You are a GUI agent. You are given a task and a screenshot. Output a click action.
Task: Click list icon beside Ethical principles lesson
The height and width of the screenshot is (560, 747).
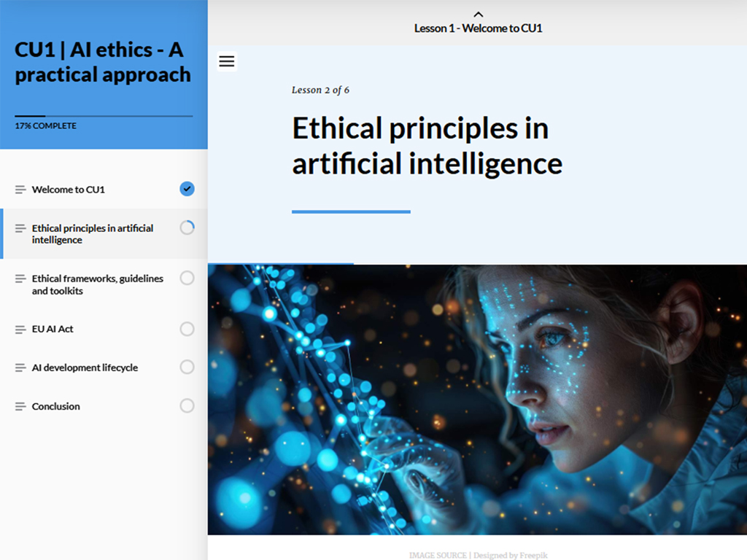(x=20, y=228)
